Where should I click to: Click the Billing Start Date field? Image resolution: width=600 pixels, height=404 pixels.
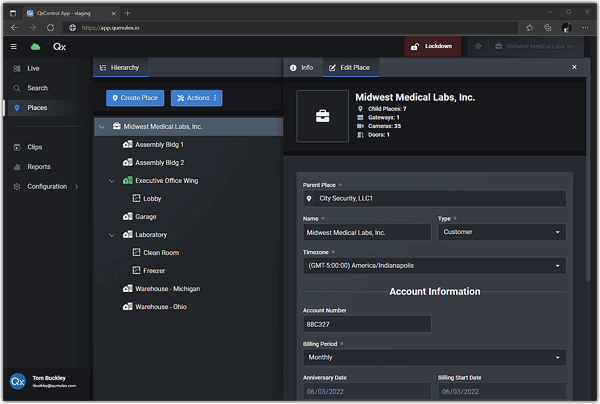tap(502, 391)
